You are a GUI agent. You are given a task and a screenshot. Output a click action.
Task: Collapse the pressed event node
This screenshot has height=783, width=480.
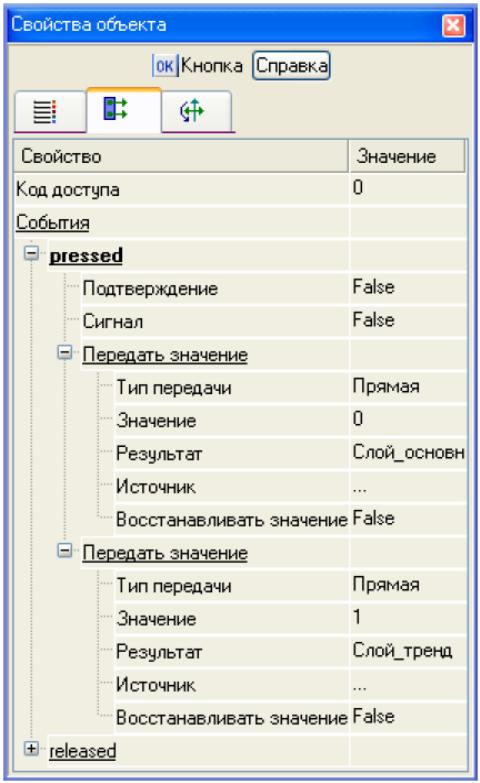[31, 253]
